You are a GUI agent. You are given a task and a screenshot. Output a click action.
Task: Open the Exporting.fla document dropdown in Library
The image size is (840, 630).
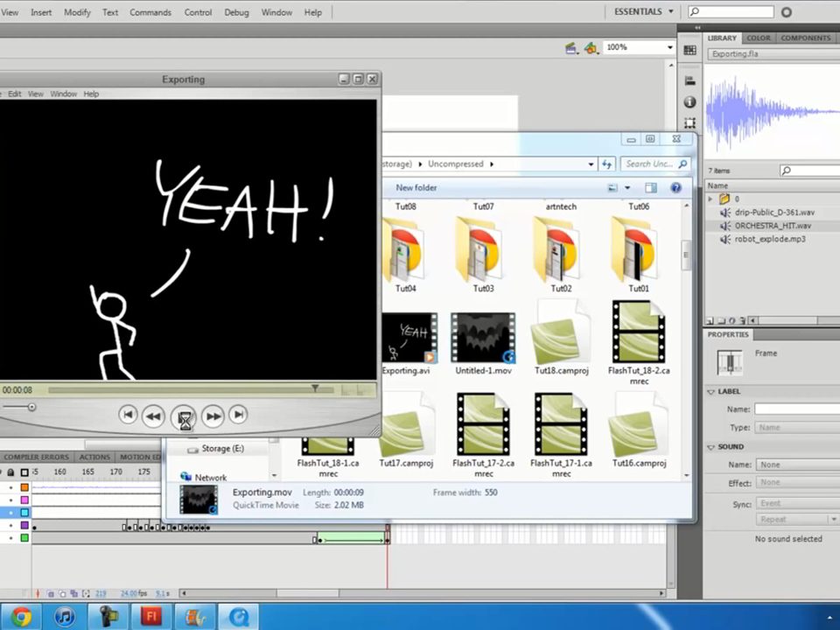coord(773,54)
